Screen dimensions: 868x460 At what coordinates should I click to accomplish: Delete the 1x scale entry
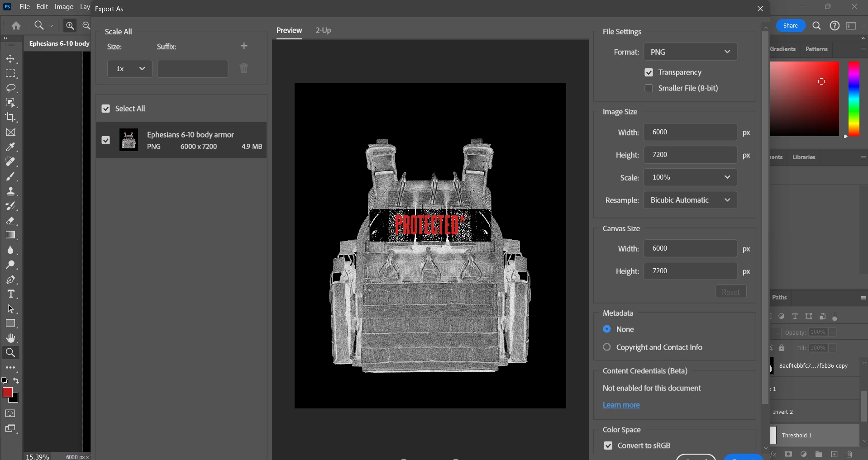(244, 68)
